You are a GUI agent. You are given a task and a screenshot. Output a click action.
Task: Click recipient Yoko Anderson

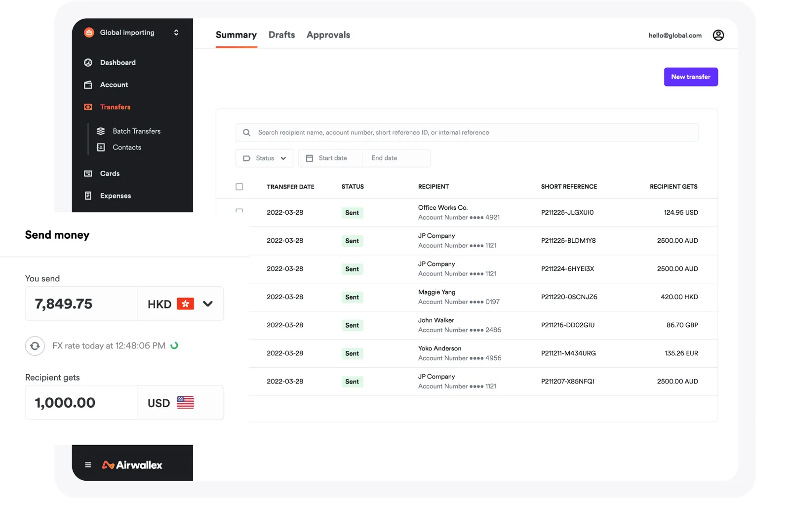coord(439,348)
